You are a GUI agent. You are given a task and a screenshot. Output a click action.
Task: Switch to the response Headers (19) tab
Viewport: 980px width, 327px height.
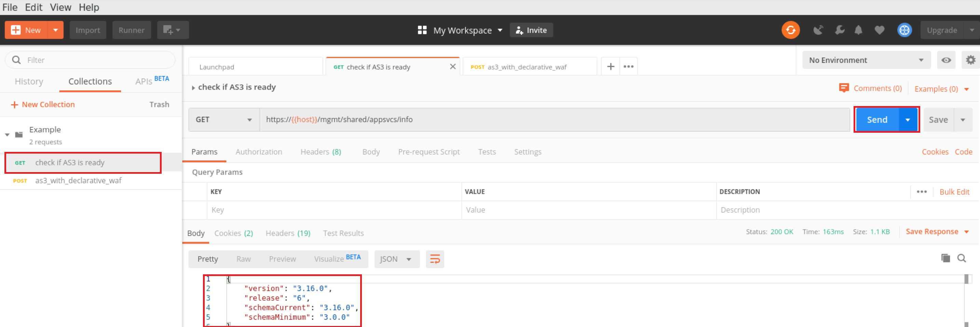(288, 233)
